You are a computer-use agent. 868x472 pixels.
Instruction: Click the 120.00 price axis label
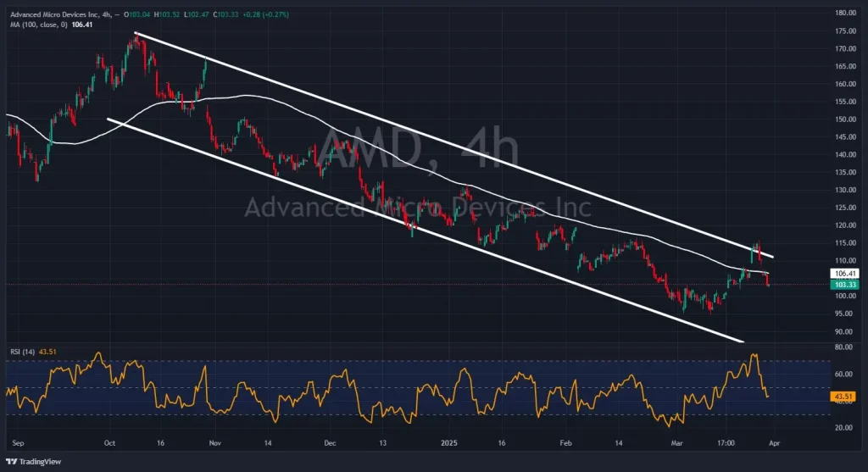845,225
